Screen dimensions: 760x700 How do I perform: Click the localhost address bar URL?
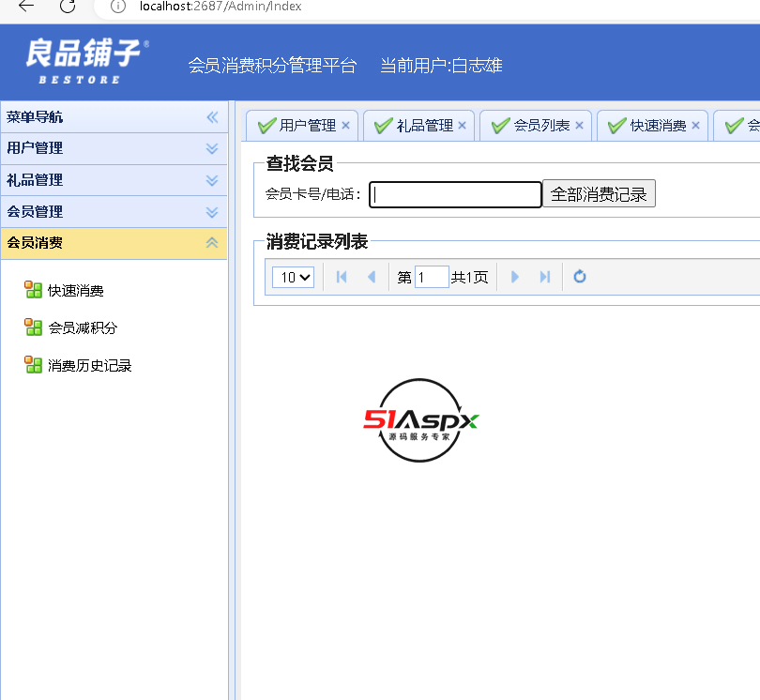click(220, 7)
